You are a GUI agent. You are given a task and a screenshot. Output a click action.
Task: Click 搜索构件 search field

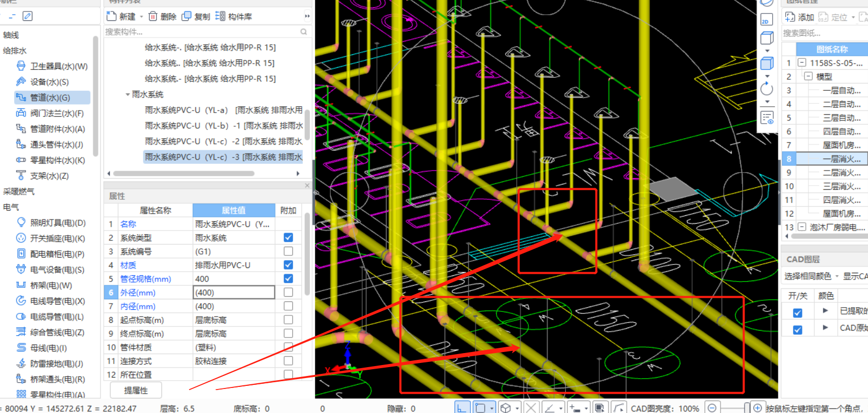[207, 32]
